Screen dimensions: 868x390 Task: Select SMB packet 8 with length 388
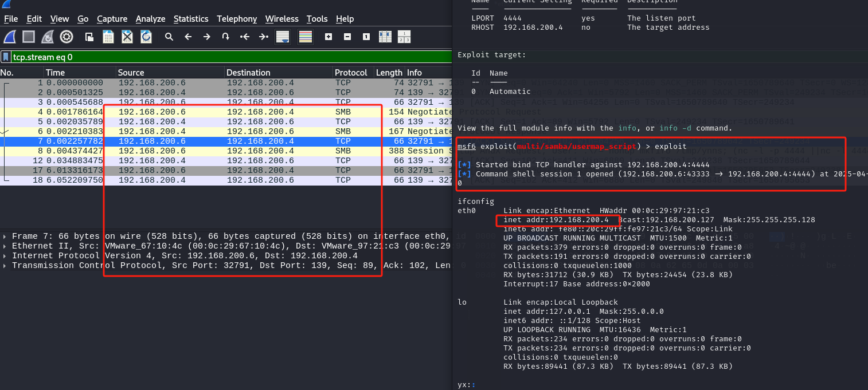pyautogui.click(x=226, y=151)
